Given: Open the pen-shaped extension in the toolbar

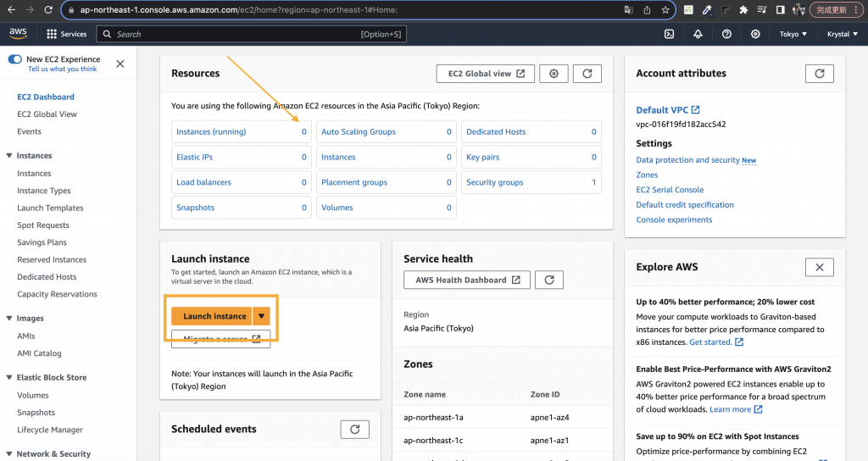Looking at the screenshot, I should click(707, 10).
